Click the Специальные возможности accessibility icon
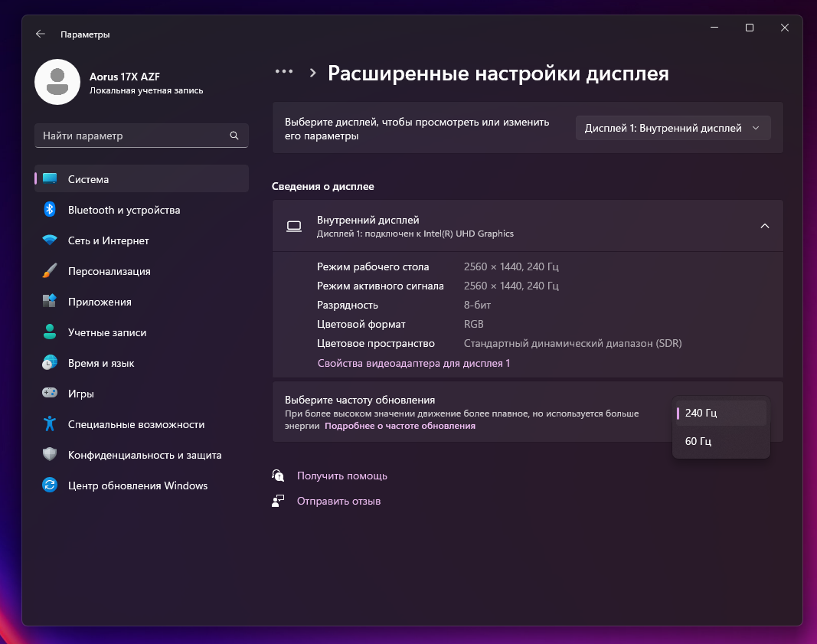Image resolution: width=817 pixels, height=644 pixels. click(x=50, y=424)
